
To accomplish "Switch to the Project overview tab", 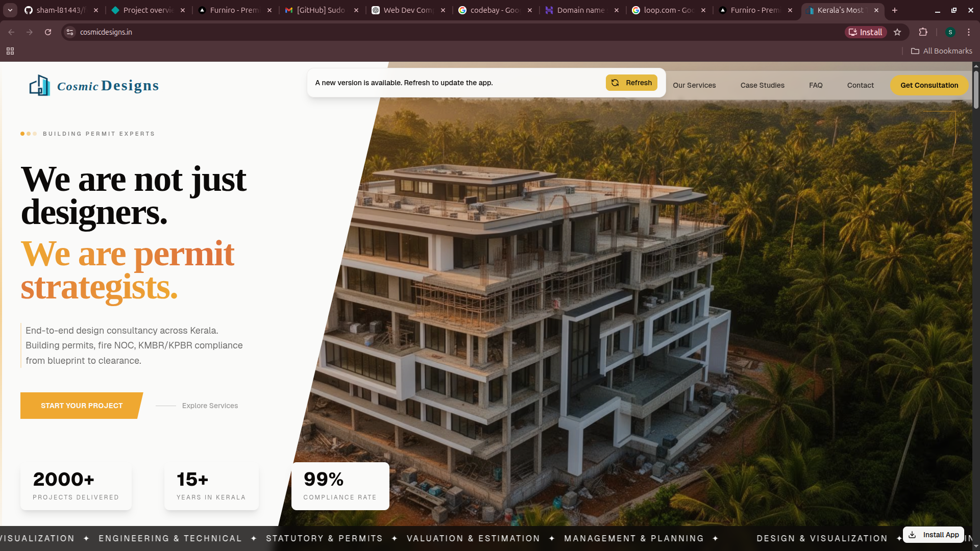I will coord(148,10).
